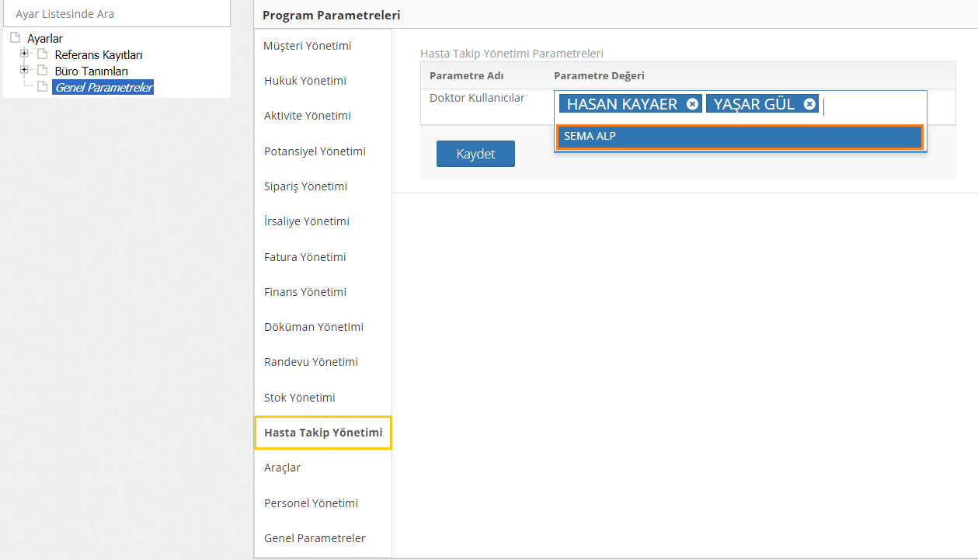The image size is (978, 560).
Task: Expand Referans Kayıtları tree node
Action: click(24, 54)
